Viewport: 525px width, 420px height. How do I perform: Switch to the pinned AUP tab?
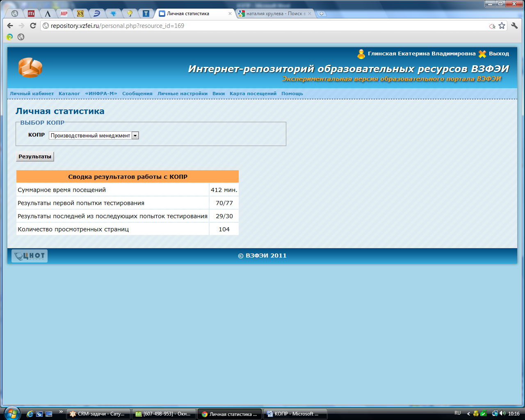click(64, 14)
